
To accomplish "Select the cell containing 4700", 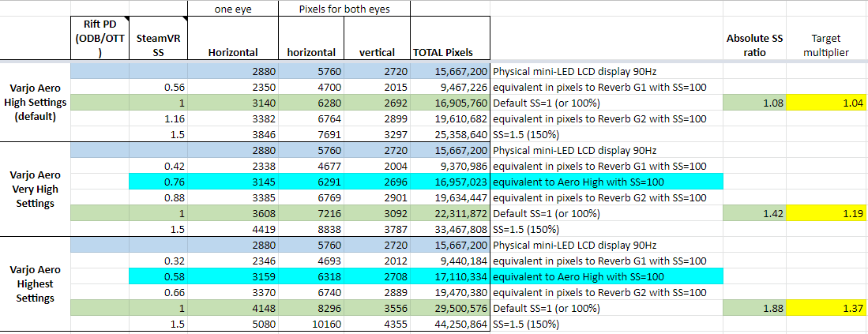I will click(x=312, y=87).
